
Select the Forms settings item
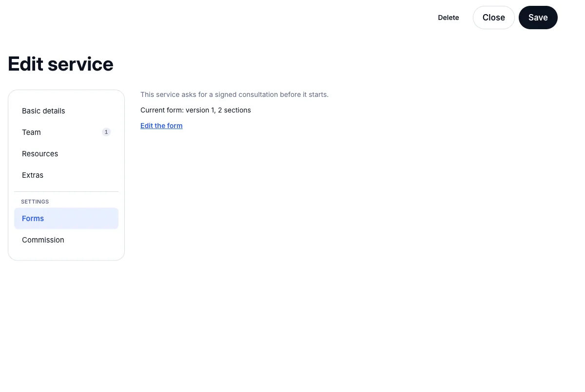coord(66,219)
